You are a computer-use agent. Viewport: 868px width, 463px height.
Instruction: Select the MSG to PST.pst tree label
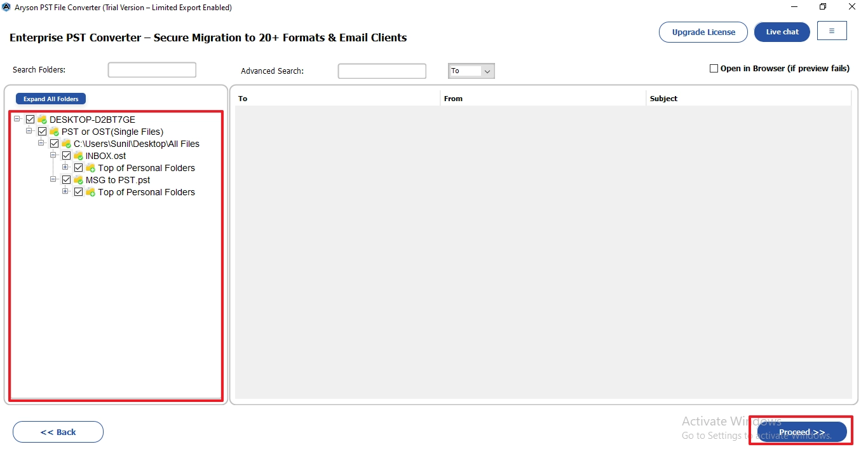[x=118, y=180]
